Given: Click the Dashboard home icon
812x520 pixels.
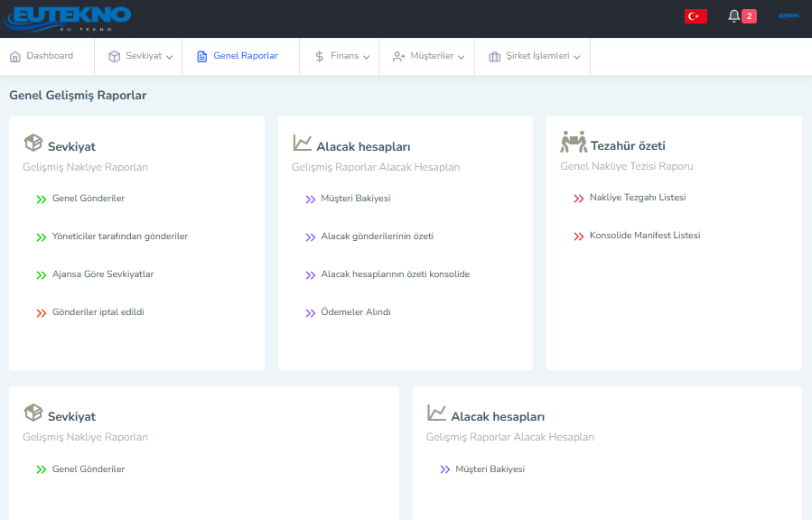Looking at the screenshot, I should pyautogui.click(x=15, y=56).
